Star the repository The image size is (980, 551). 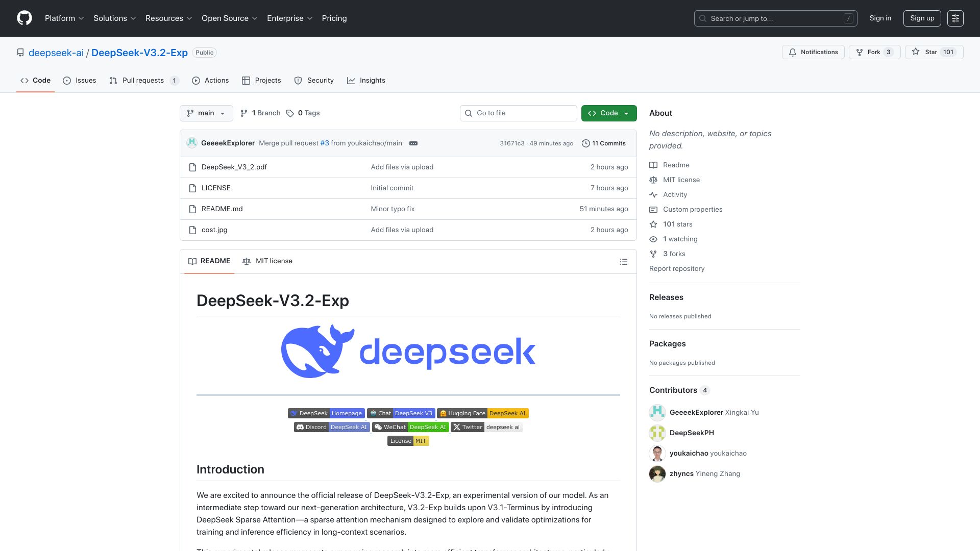click(934, 52)
